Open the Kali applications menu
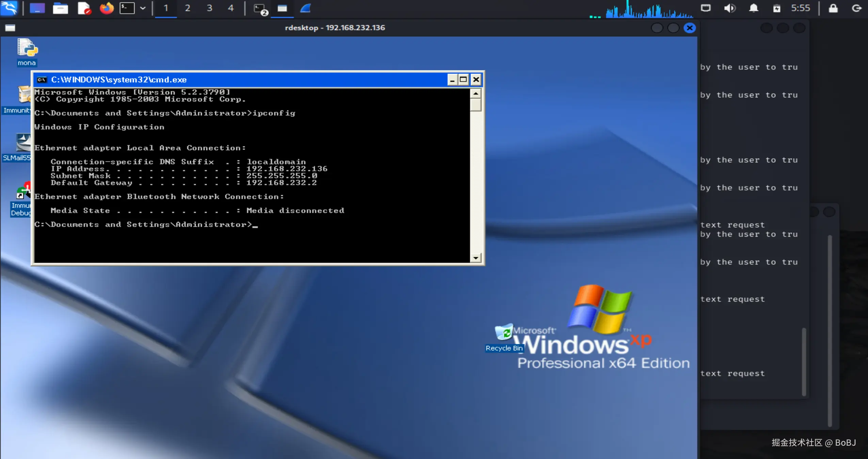The image size is (868, 459). coord(9,8)
